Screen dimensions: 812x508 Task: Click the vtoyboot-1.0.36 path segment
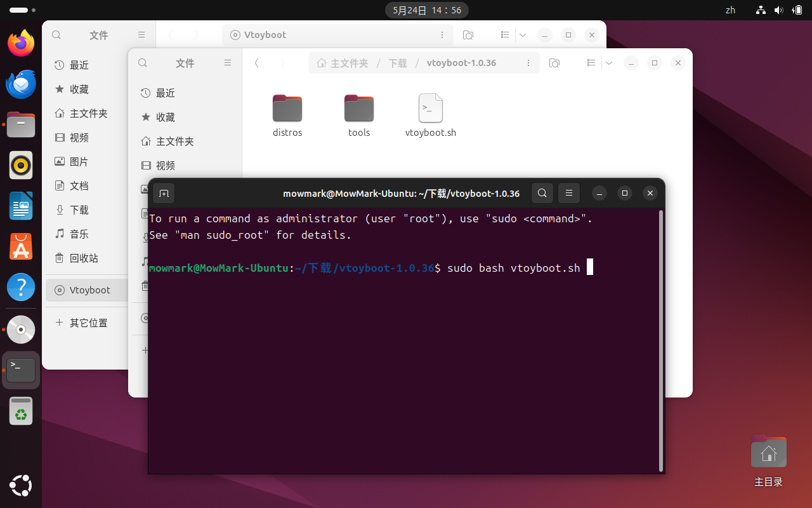tap(461, 63)
